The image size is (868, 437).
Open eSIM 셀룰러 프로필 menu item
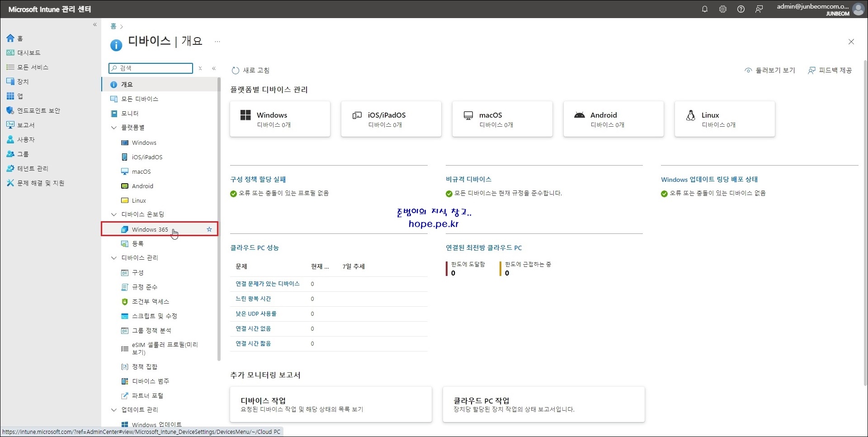point(160,348)
